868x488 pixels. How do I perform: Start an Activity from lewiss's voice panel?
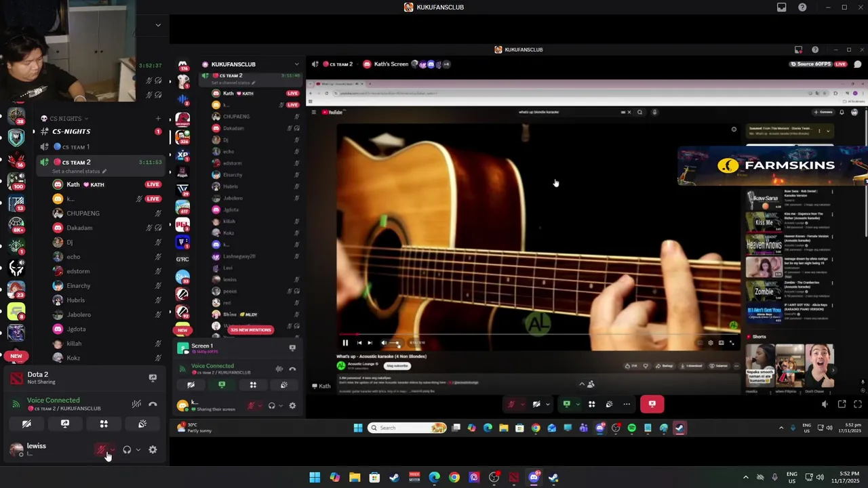[104, 424]
